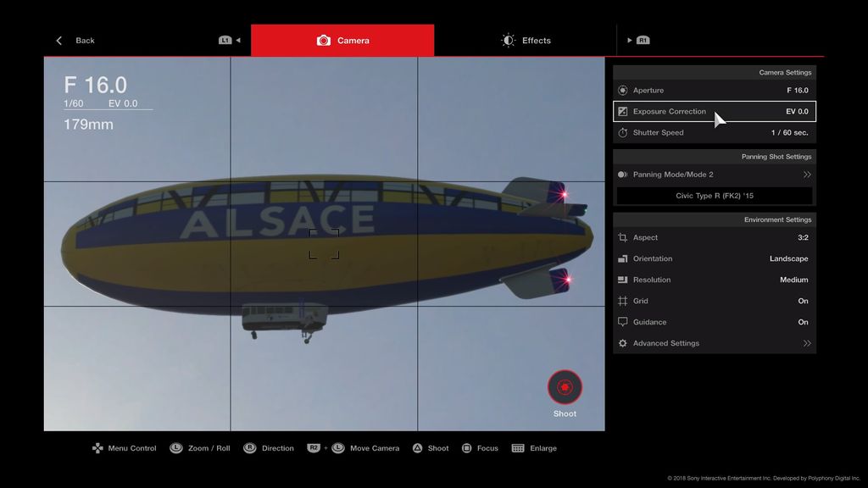
Task: Select the Camera tab
Action: click(x=342, y=41)
